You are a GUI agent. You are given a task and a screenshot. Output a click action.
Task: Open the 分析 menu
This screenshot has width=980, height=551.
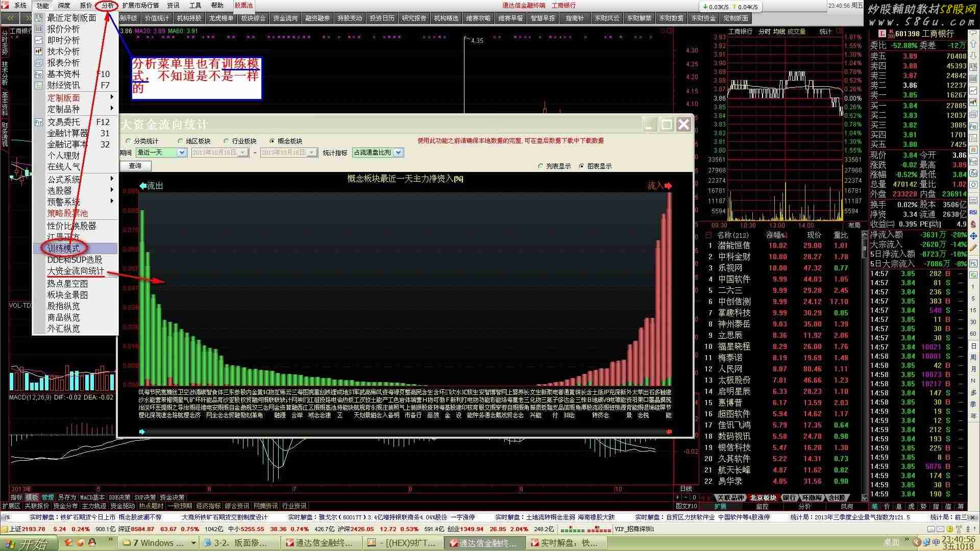[x=108, y=6]
